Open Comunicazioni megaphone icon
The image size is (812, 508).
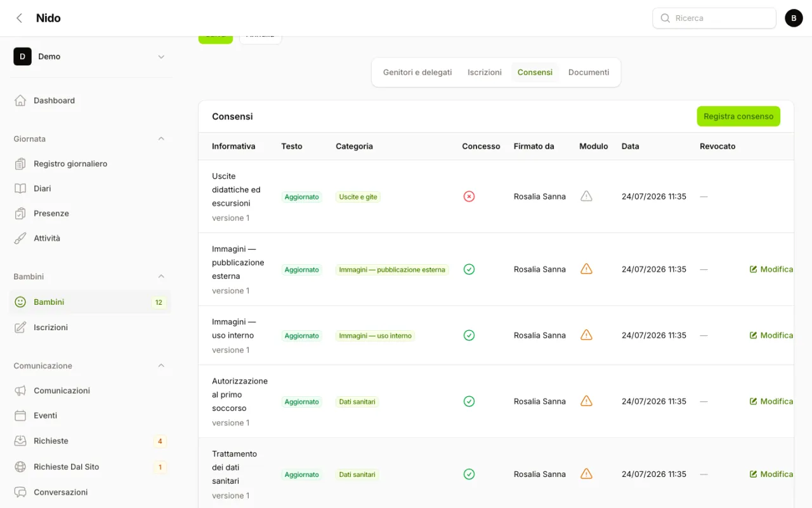pyautogui.click(x=20, y=391)
